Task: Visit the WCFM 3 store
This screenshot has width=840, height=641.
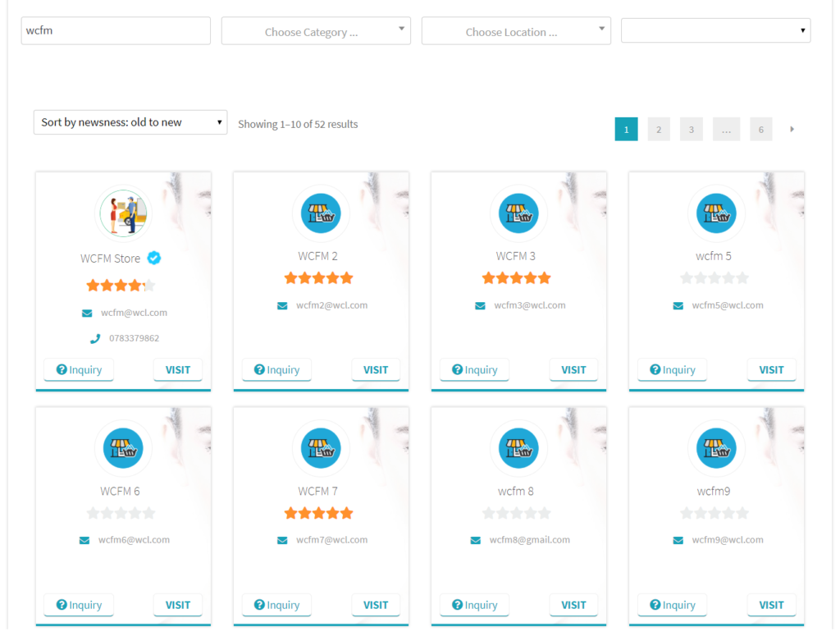Action: [573, 370]
